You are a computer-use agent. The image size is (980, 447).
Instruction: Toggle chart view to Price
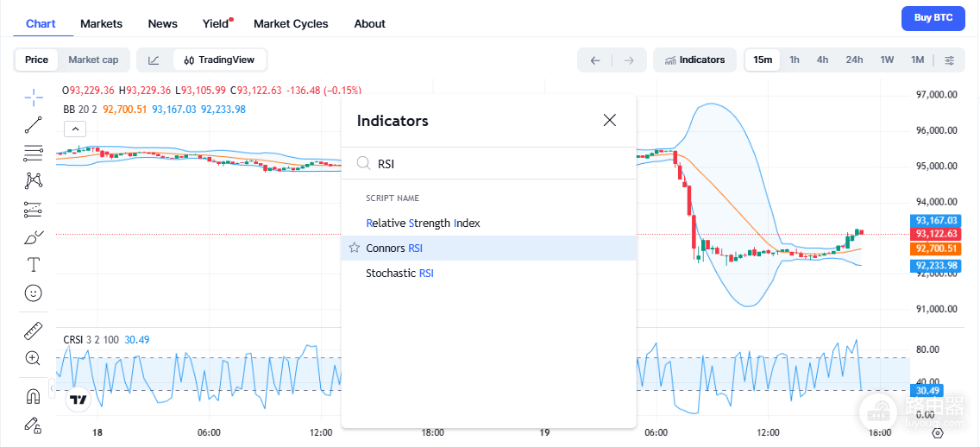coord(36,60)
